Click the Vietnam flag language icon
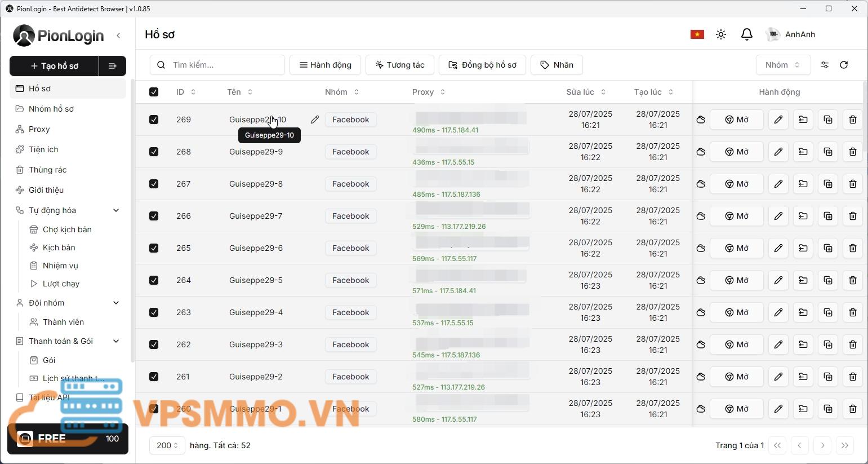Viewport: 868px width, 464px height. pyautogui.click(x=697, y=34)
